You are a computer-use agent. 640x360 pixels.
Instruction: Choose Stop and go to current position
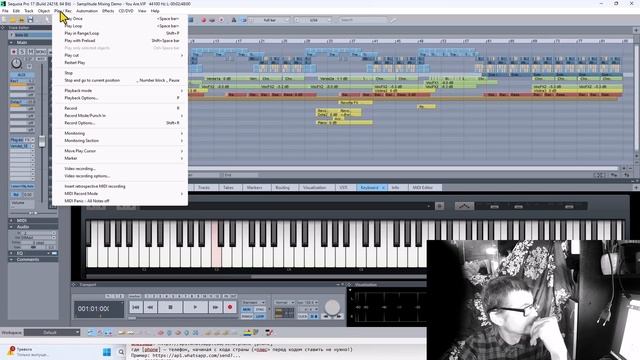[x=120, y=80]
